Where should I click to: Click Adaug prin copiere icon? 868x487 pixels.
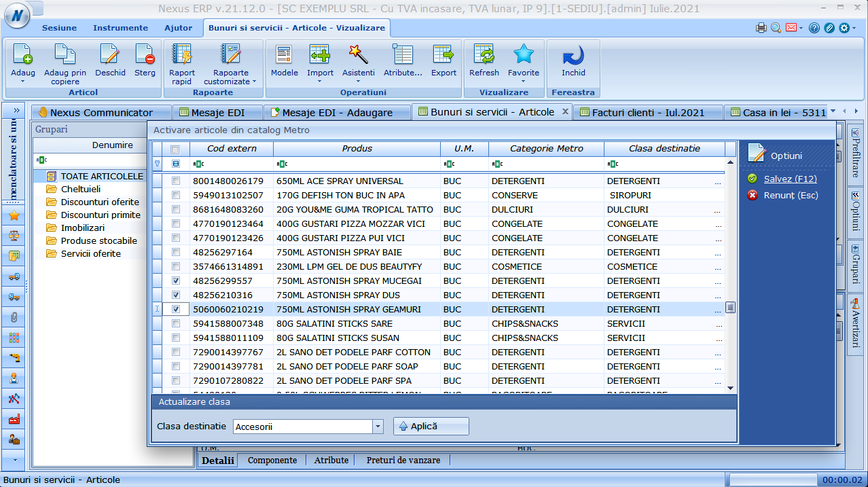[65, 54]
